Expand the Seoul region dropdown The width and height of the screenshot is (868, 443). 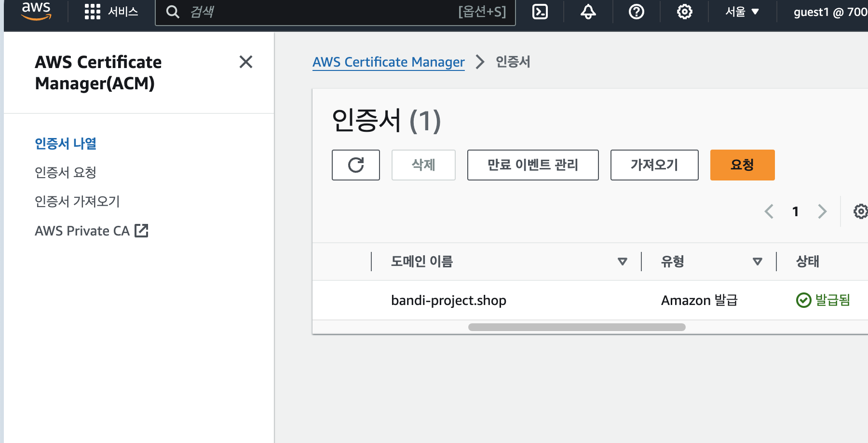point(742,12)
